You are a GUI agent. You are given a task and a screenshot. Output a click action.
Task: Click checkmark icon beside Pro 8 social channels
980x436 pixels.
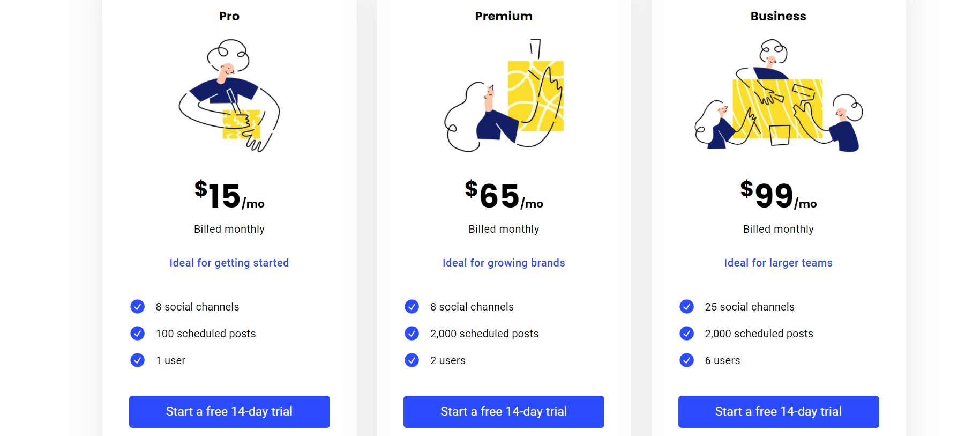click(x=137, y=307)
